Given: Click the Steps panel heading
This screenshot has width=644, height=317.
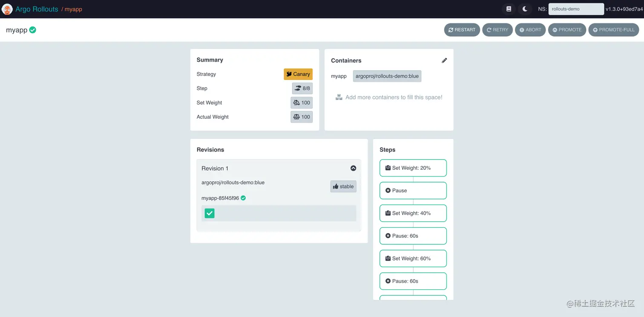Looking at the screenshot, I should click(387, 150).
